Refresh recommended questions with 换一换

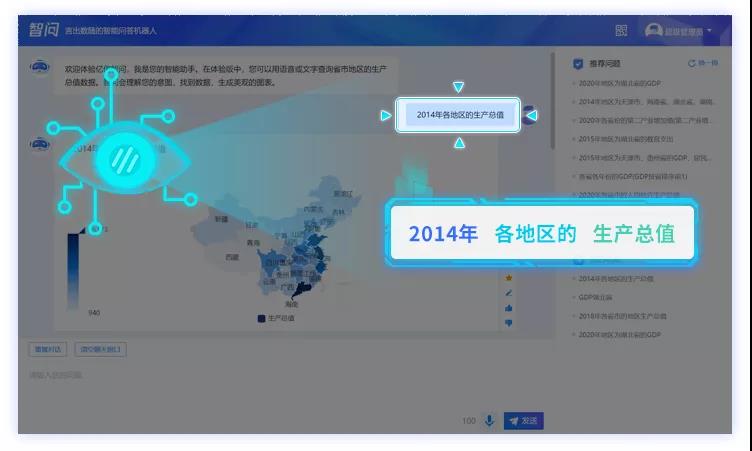[x=703, y=63]
